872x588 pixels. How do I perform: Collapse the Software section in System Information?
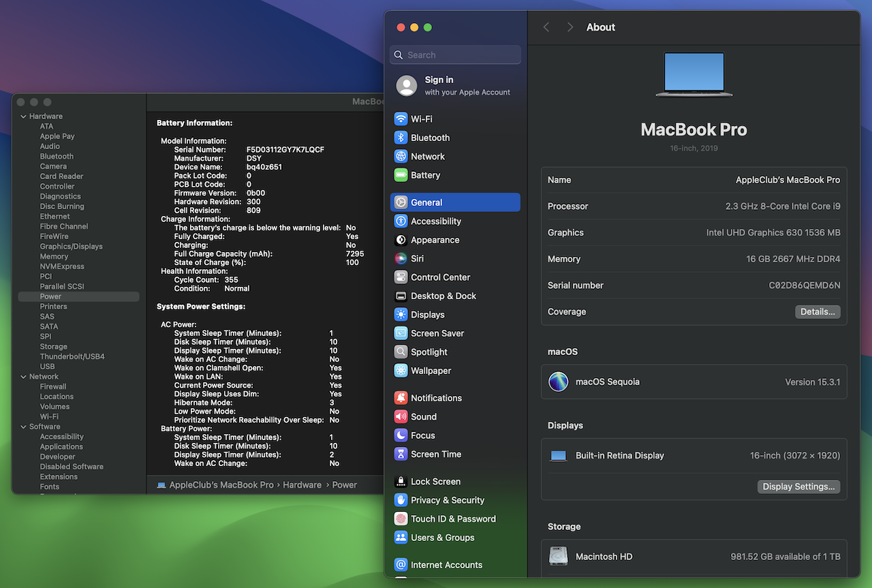[23, 427]
